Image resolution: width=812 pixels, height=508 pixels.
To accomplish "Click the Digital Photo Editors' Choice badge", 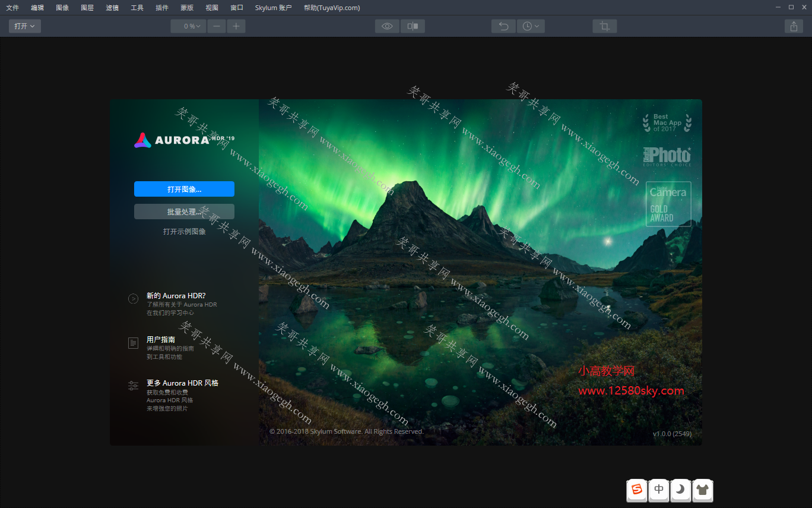I will (x=667, y=156).
